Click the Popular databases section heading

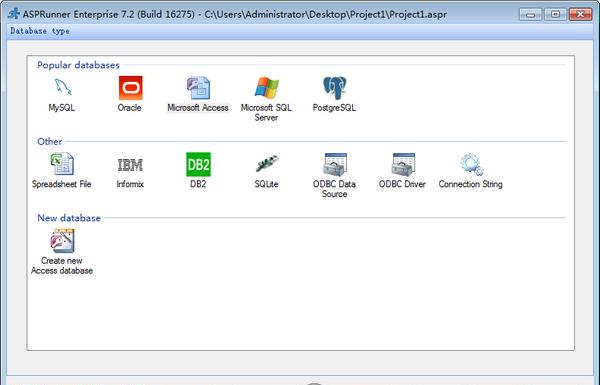78,65
